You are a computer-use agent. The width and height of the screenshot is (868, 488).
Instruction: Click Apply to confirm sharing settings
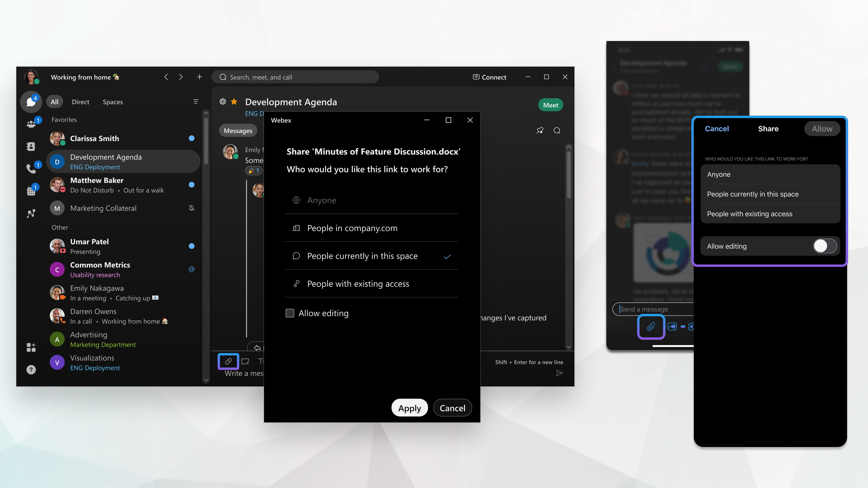click(410, 408)
